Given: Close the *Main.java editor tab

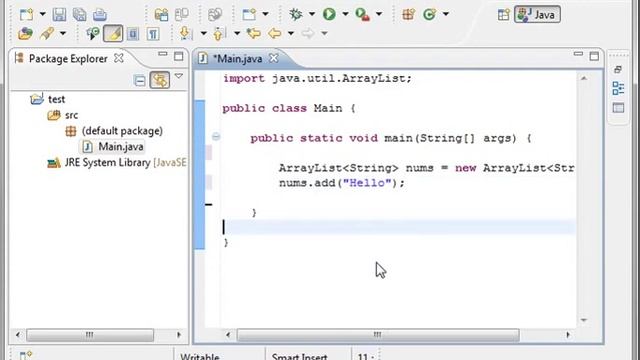Looking at the screenshot, I should click(x=273, y=58).
